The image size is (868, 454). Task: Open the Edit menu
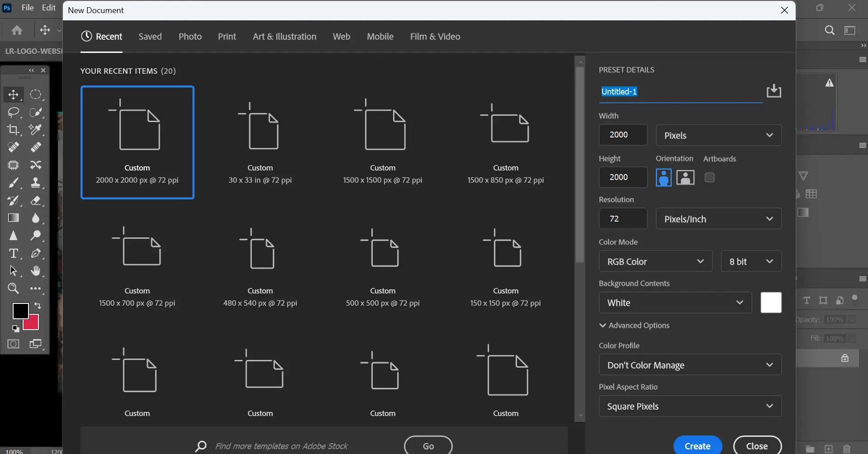[x=49, y=8]
